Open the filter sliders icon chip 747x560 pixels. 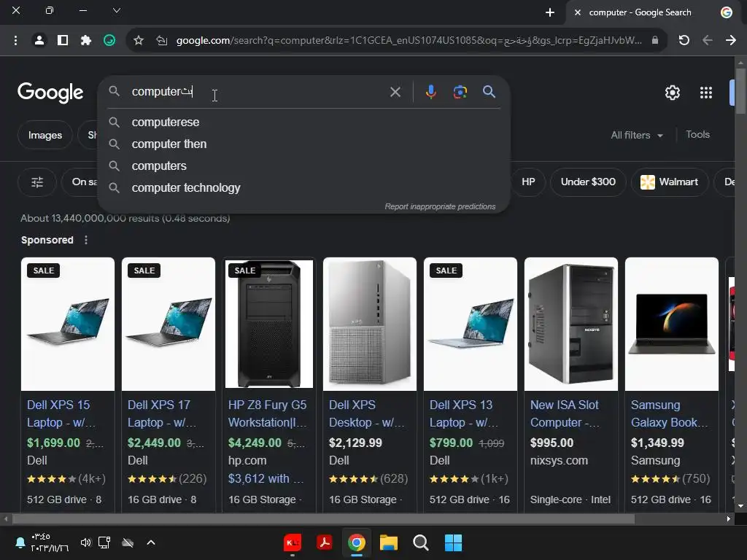coord(37,182)
